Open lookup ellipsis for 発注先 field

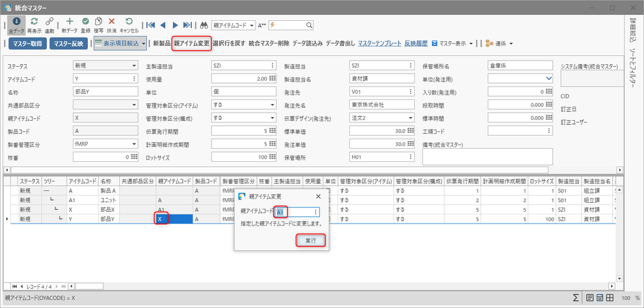pyautogui.click(x=410, y=92)
